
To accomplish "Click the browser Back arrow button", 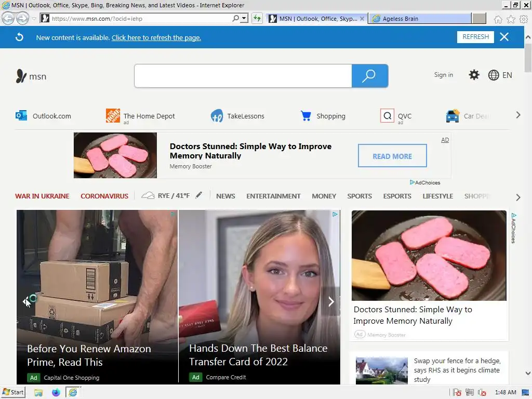I will [8, 18].
